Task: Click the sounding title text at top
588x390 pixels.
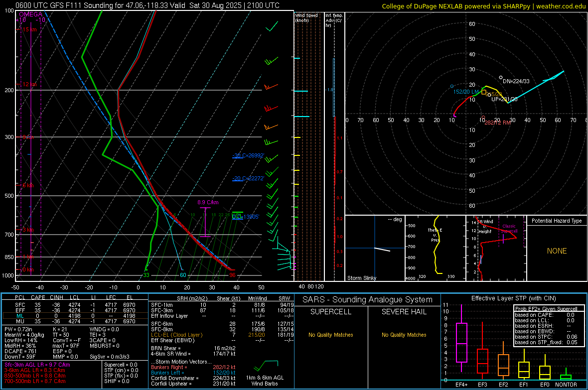Action: 147,5
